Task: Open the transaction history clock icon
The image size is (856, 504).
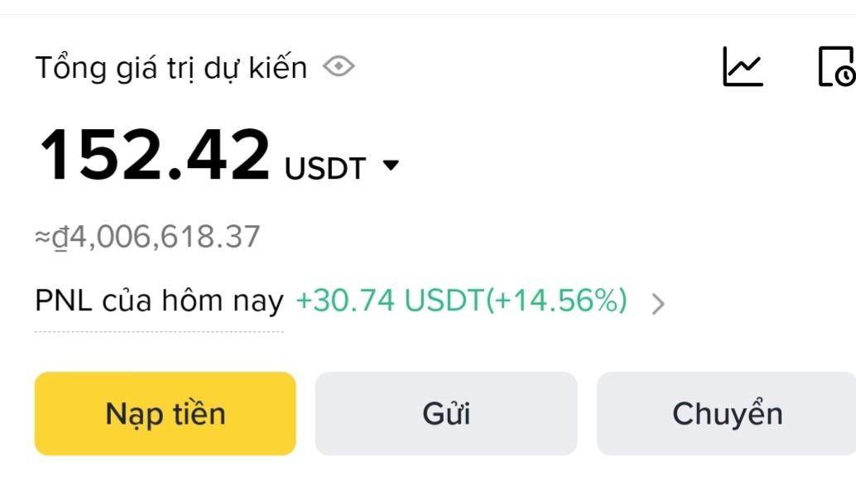Action: coord(836,66)
